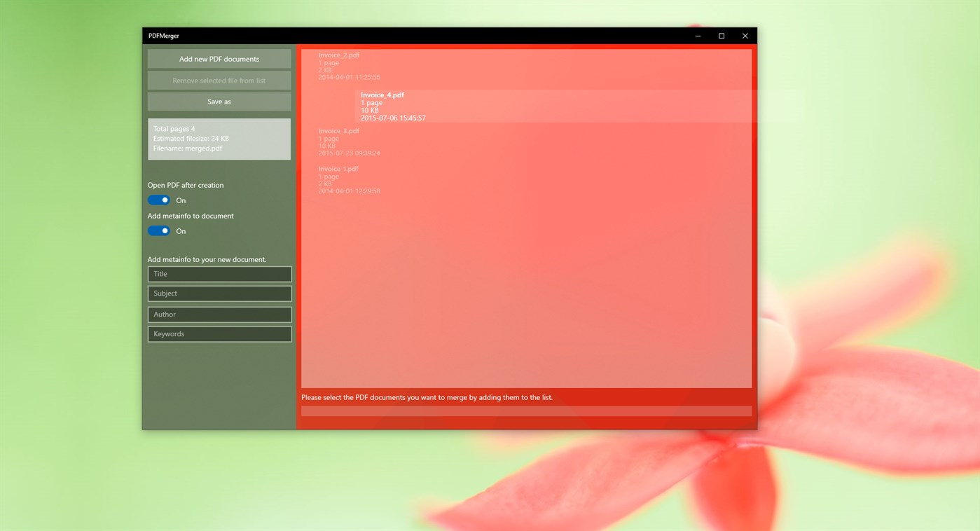Click Add metainfo to your new document label
980x531 pixels.
(207, 259)
